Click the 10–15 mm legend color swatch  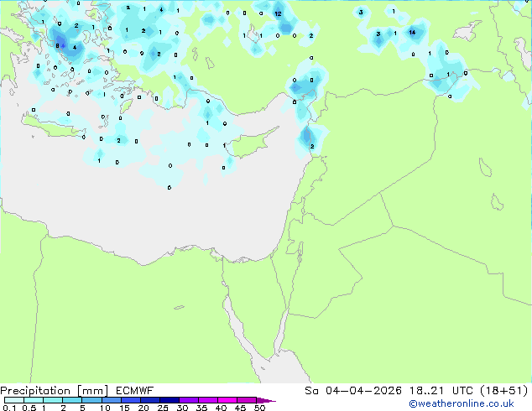point(111,400)
